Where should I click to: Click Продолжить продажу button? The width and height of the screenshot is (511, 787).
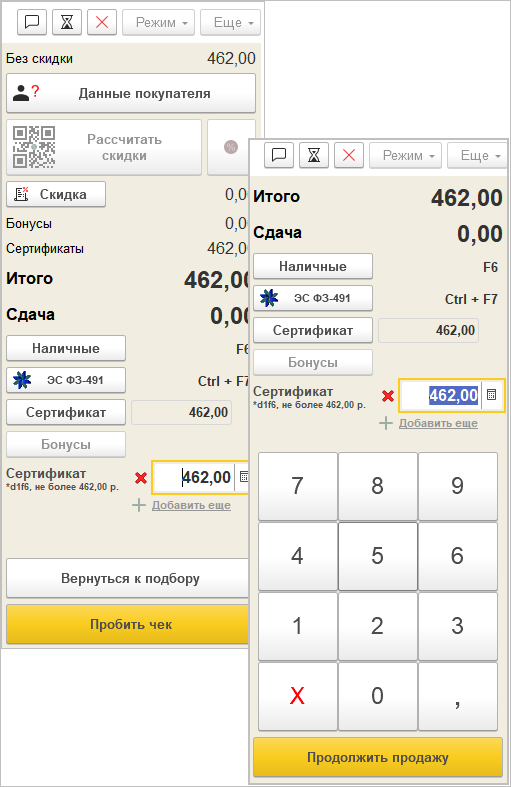(378, 757)
